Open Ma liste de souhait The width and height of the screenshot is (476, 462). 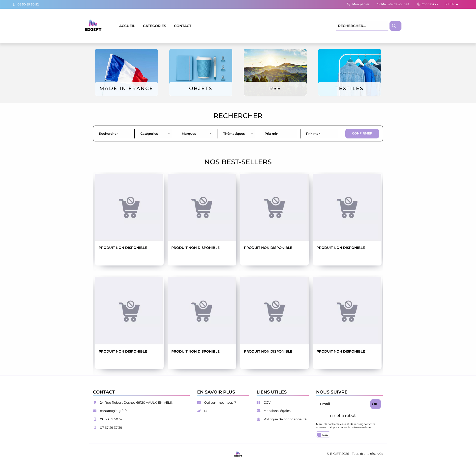[x=393, y=4]
